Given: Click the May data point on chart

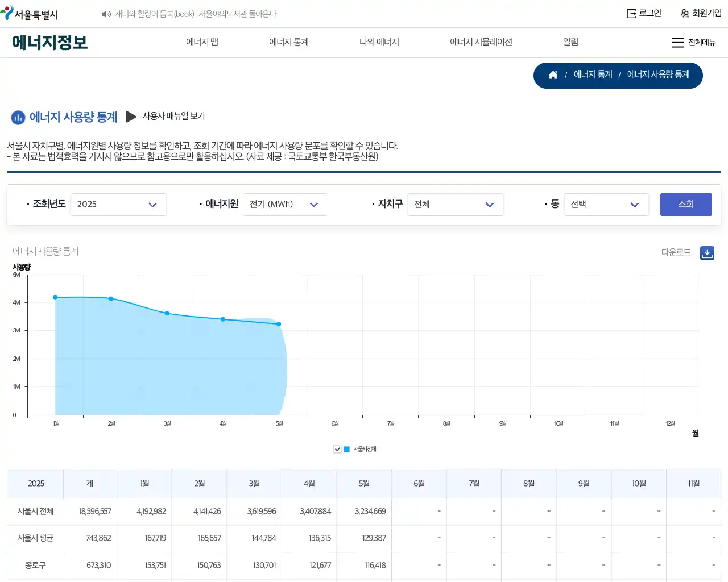Looking at the screenshot, I should [x=279, y=324].
